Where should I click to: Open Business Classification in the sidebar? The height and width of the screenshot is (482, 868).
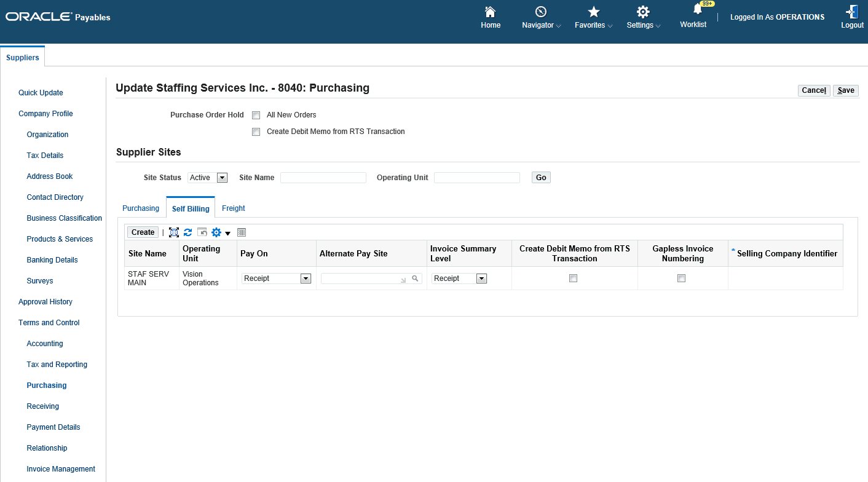point(65,218)
